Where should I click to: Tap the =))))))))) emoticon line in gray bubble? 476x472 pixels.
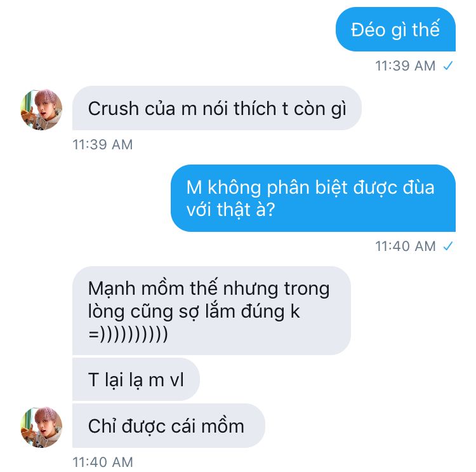point(128,334)
